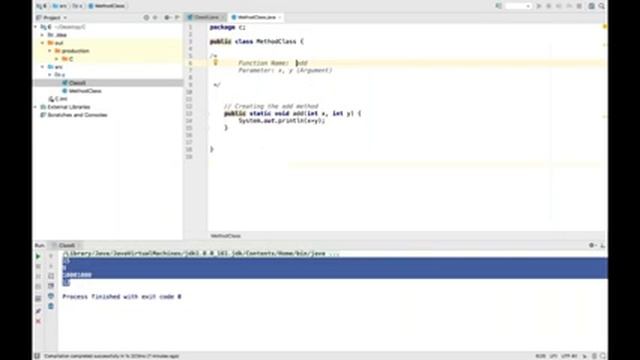Click the intention lightbulb in the editor gutter
This screenshot has height=360, width=640.
(216, 62)
